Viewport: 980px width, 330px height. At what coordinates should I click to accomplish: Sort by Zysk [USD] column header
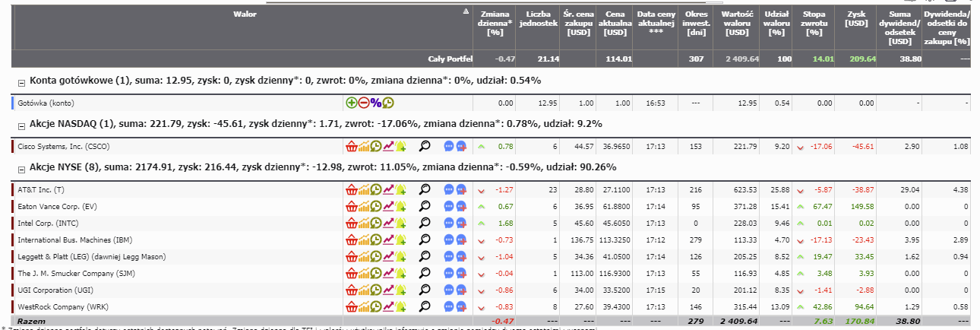[x=855, y=19]
